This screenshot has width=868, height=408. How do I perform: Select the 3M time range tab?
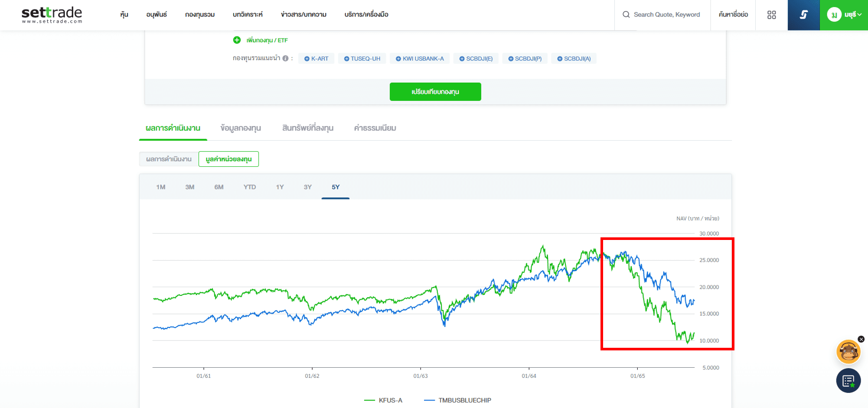click(189, 187)
